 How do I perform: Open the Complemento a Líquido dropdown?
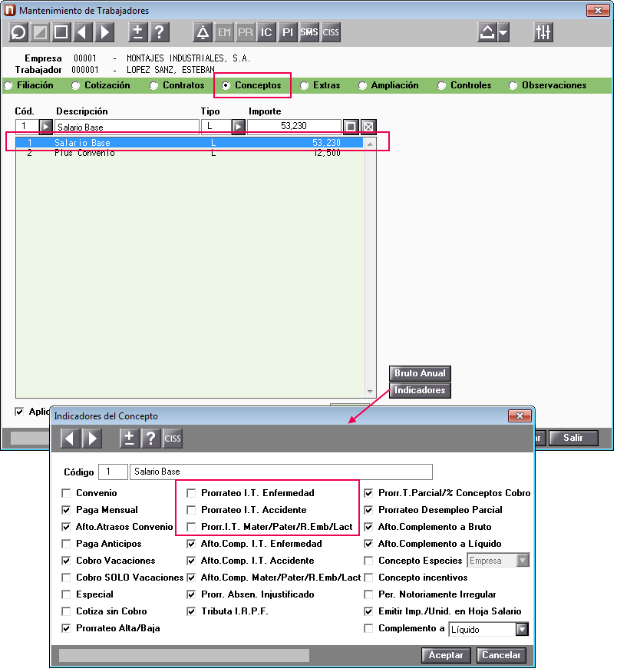522,629
